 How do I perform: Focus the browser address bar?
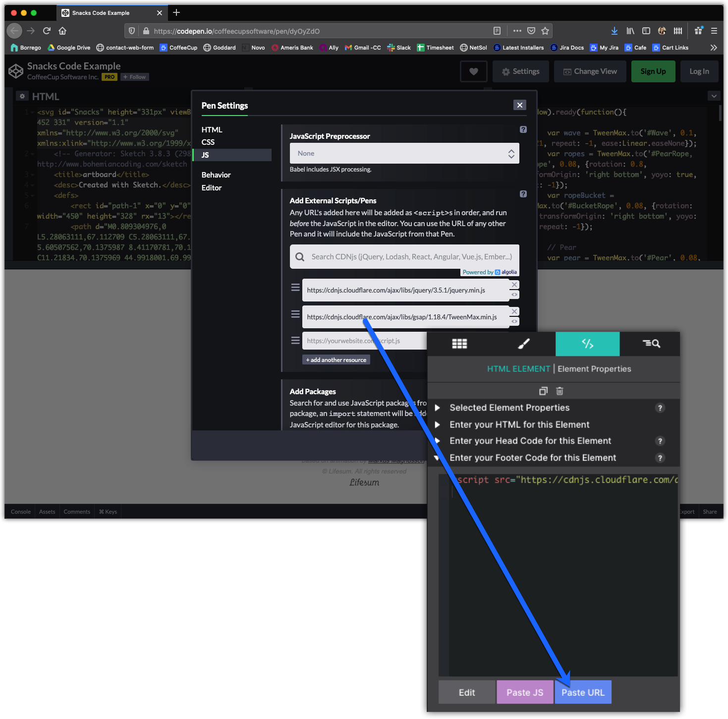click(317, 31)
